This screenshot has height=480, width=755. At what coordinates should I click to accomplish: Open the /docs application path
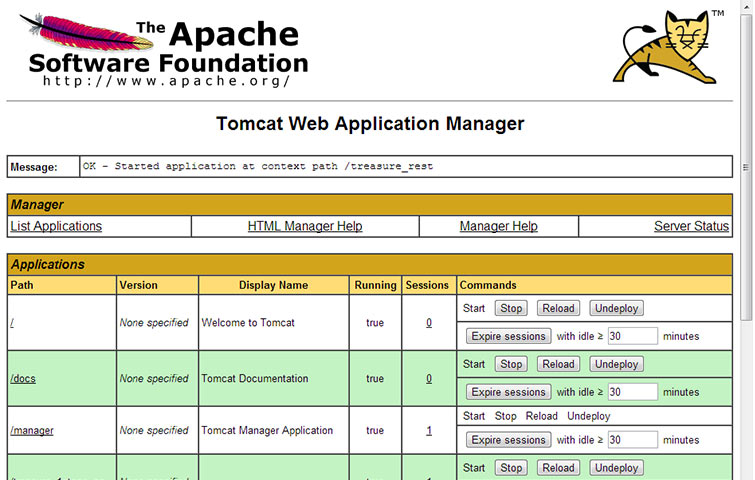[x=23, y=378]
